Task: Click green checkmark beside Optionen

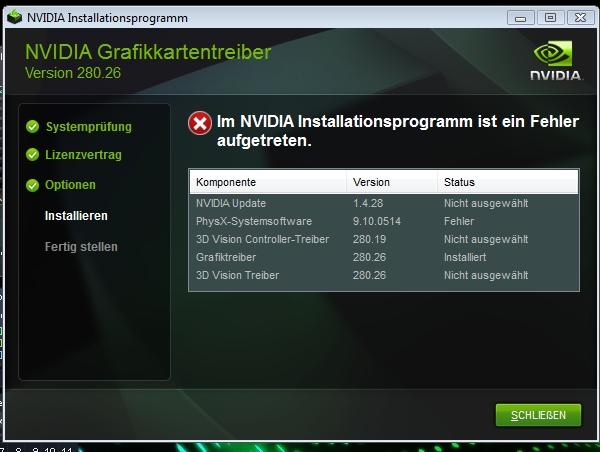Action: click(x=33, y=185)
